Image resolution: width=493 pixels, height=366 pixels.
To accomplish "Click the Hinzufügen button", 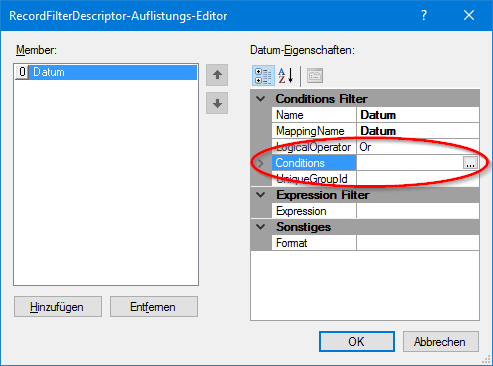I will 58,307.
